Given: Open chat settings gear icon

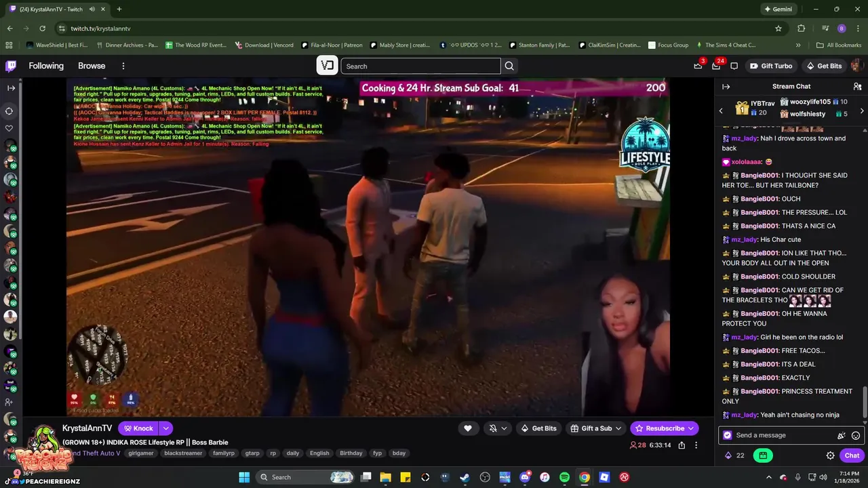Looking at the screenshot, I should tap(830, 455).
